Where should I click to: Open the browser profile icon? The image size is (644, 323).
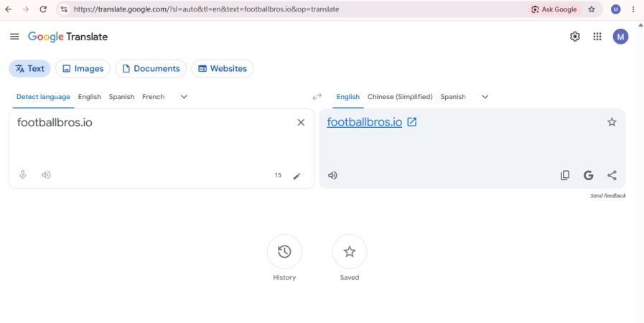pyautogui.click(x=615, y=9)
